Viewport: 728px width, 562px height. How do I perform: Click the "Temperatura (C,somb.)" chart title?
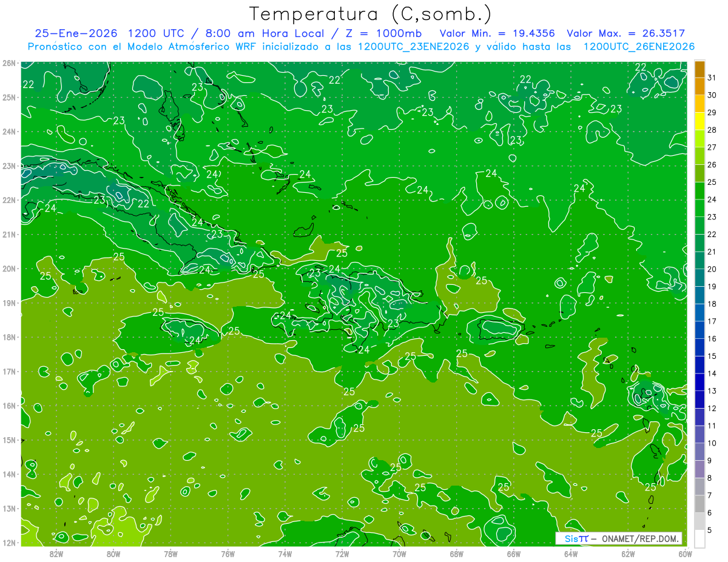point(371,15)
